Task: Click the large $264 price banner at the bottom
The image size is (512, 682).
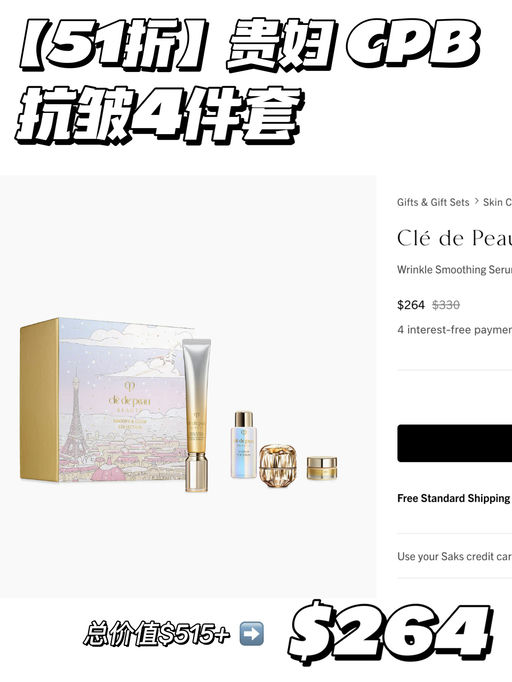Action: coord(391,631)
